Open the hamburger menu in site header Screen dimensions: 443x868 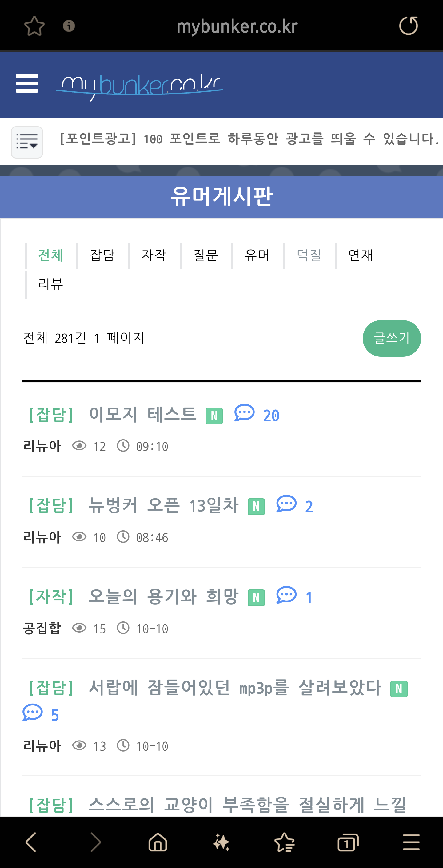(x=27, y=83)
